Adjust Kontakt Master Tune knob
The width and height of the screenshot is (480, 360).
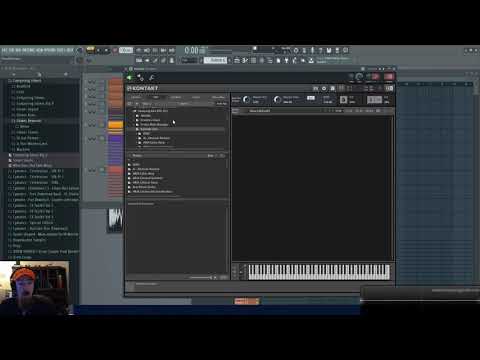point(277,99)
